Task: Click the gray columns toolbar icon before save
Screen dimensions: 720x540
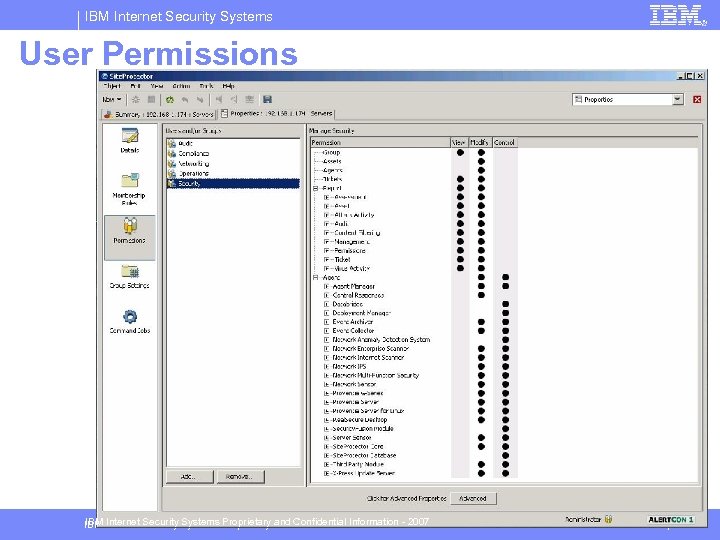Action: pos(249,99)
